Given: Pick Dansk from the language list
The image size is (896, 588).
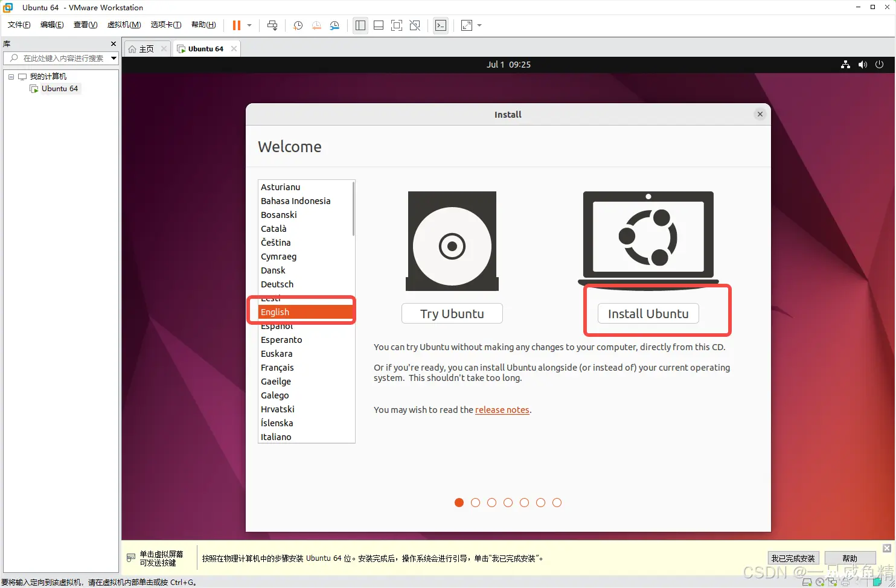Looking at the screenshot, I should (305, 270).
